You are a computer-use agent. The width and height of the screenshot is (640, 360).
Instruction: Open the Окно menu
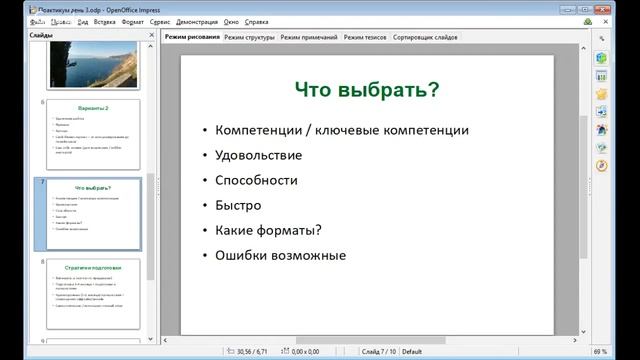(231, 22)
